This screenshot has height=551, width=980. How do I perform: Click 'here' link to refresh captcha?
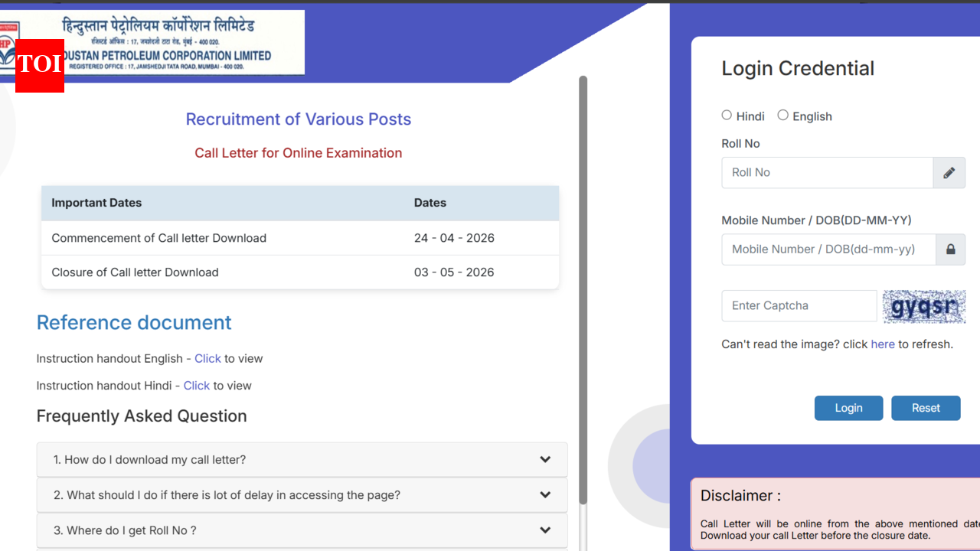pyautogui.click(x=882, y=344)
